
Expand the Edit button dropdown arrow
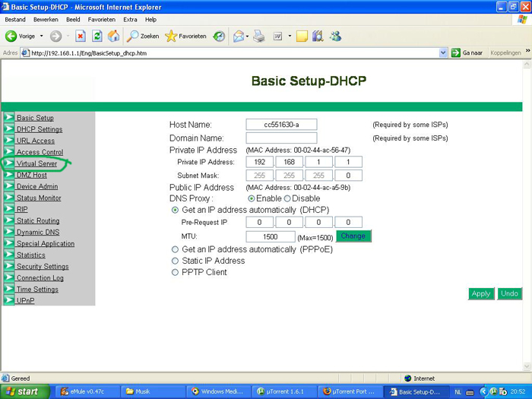(x=290, y=36)
